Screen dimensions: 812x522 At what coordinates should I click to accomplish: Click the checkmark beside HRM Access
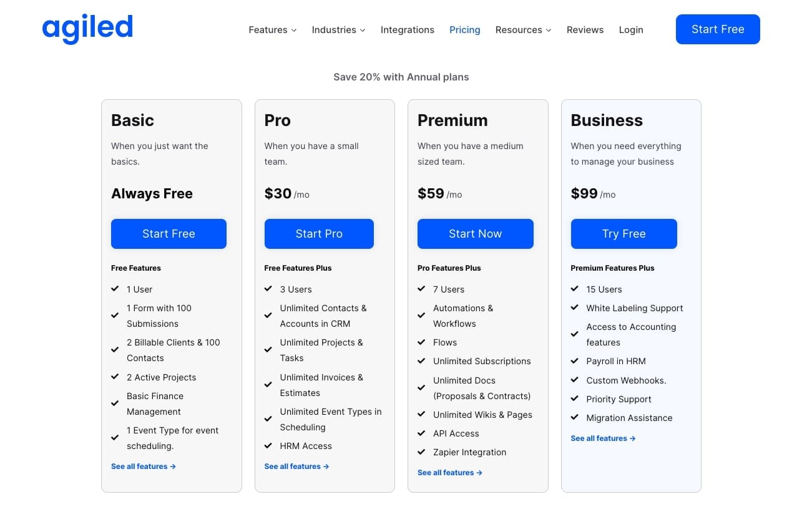268,445
